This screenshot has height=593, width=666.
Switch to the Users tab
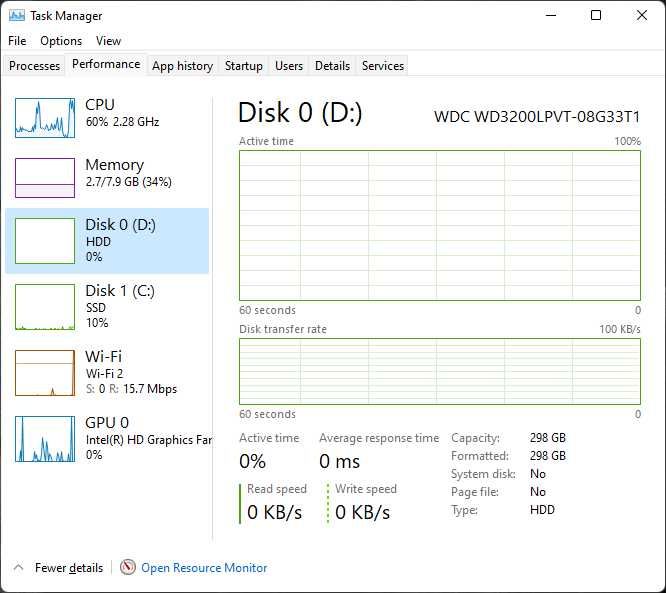(x=289, y=66)
